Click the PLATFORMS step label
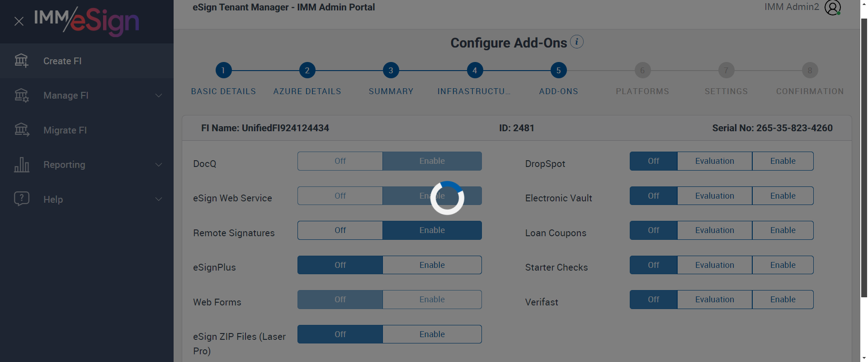 coord(642,91)
